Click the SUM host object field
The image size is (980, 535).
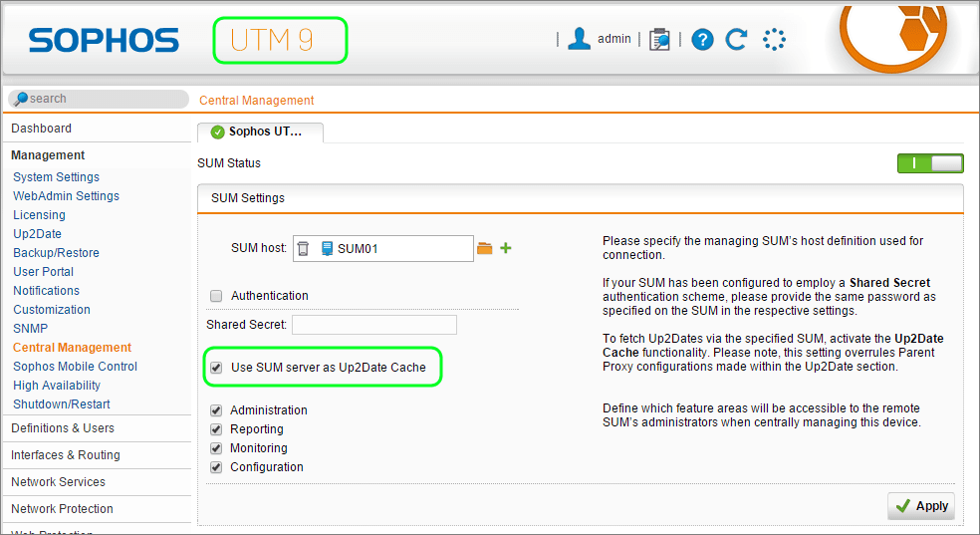tap(383, 249)
